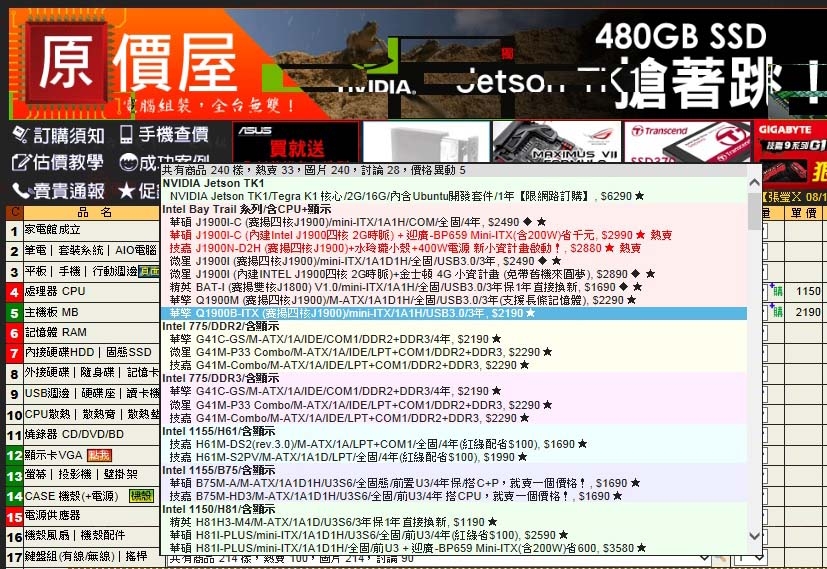Click the phone icon beside 賣貴通報
Image resolution: width=827 pixels, height=569 pixels.
pyautogui.click(x=21, y=190)
